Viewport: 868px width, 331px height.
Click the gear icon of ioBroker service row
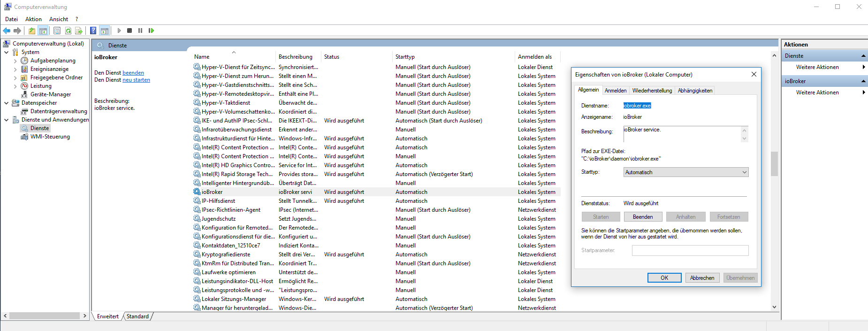coord(197,192)
